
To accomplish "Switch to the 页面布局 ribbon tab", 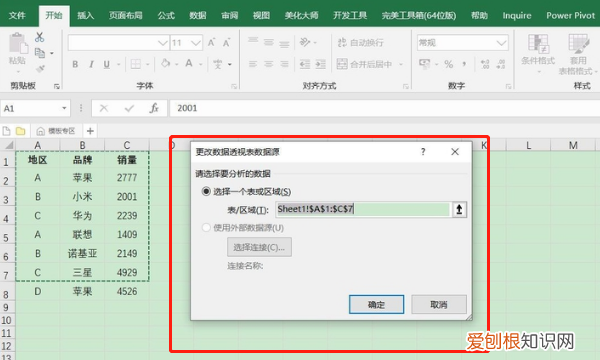I will [126, 15].
